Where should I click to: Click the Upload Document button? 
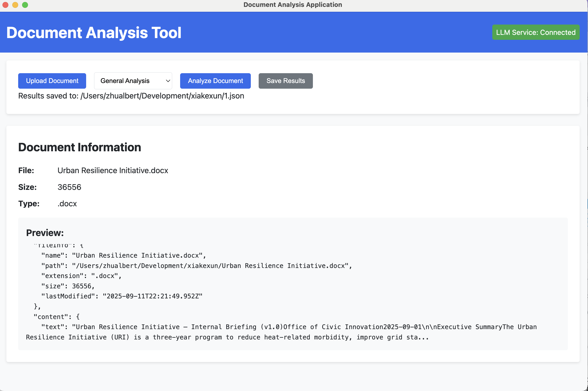point(52,81)
